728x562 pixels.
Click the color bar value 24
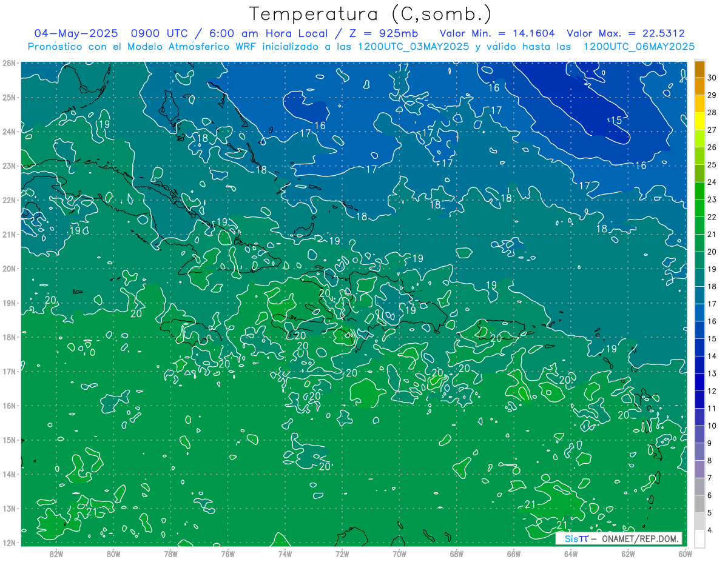712,182
